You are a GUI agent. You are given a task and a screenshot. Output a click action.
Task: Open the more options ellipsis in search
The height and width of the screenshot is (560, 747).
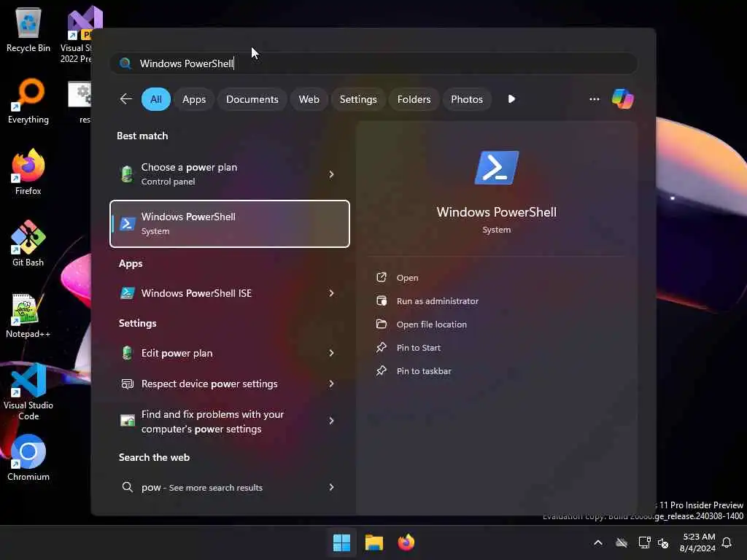594,99
